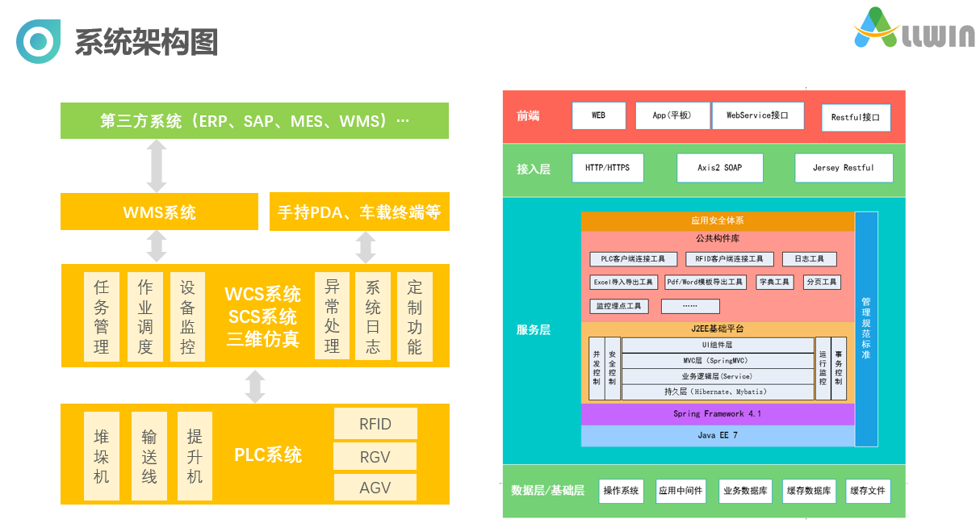Select the 安全控制 vertical box
Image resolution: width=980 pixels, height=532 pixels.
613,368
